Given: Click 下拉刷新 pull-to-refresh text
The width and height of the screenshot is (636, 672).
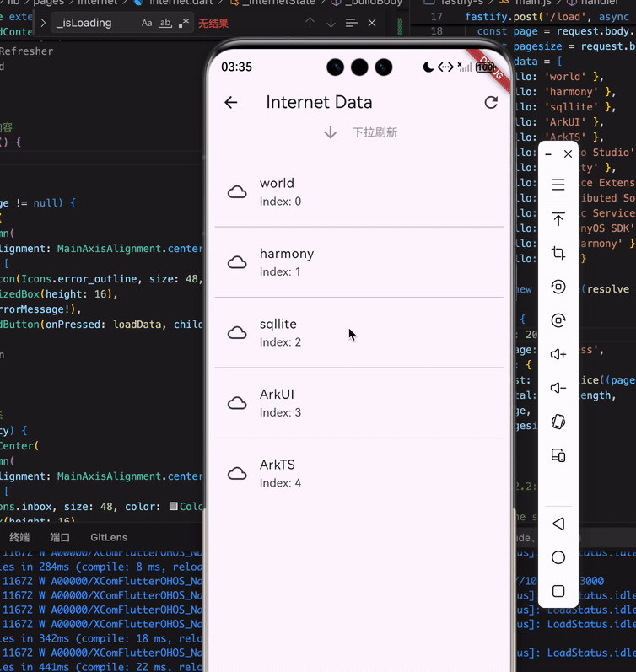Looking at the screenshot, I should [375, 132].
